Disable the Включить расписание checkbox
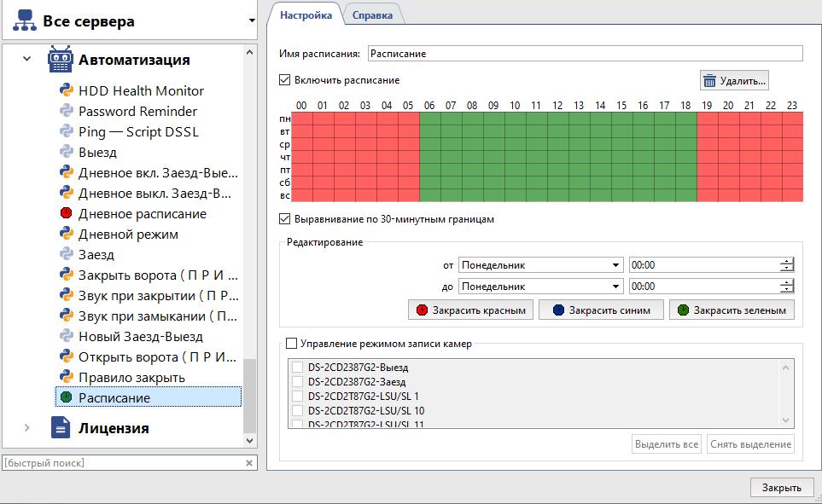Image resolution: width=822 pixels, height=504 pixels. pos(285,80)
